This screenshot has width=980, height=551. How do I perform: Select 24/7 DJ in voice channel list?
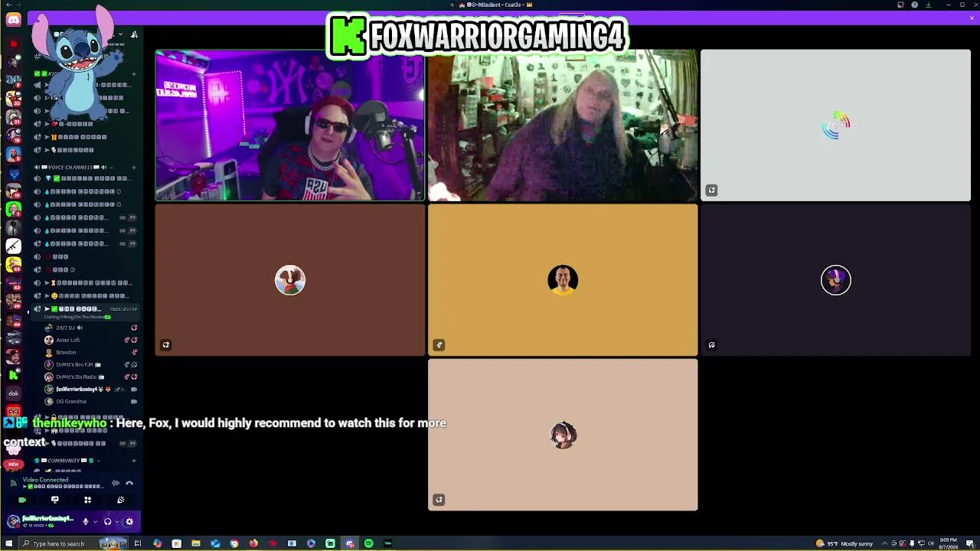point(90,328)
